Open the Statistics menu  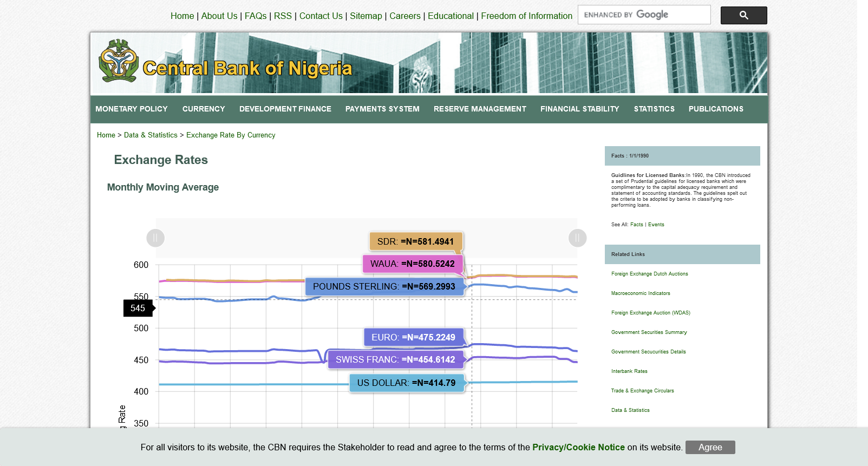click(654, 109)
